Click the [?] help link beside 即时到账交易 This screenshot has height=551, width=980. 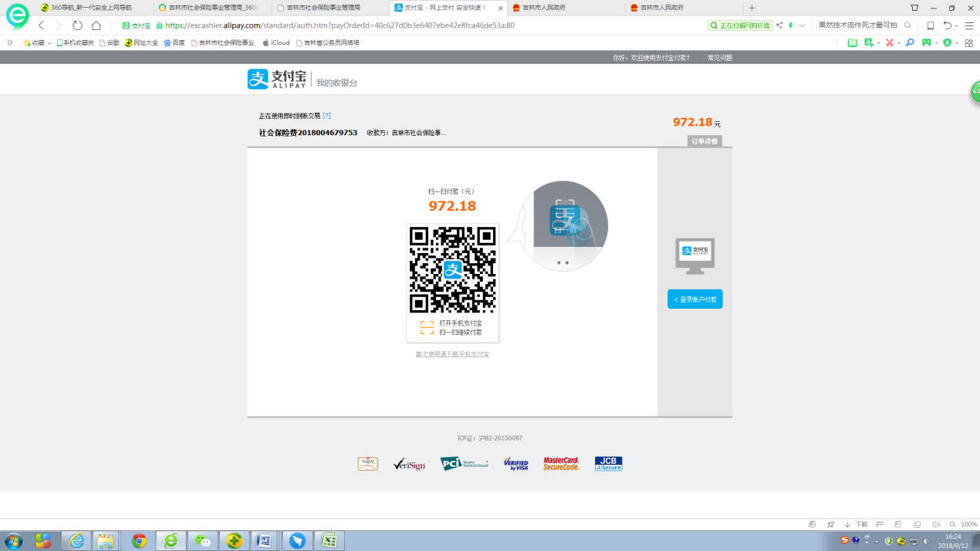tap(326, 116)
